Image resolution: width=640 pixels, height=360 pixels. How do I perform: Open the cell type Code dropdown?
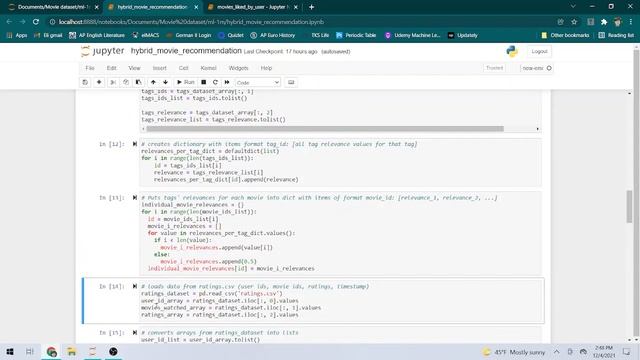coord(258,82)
